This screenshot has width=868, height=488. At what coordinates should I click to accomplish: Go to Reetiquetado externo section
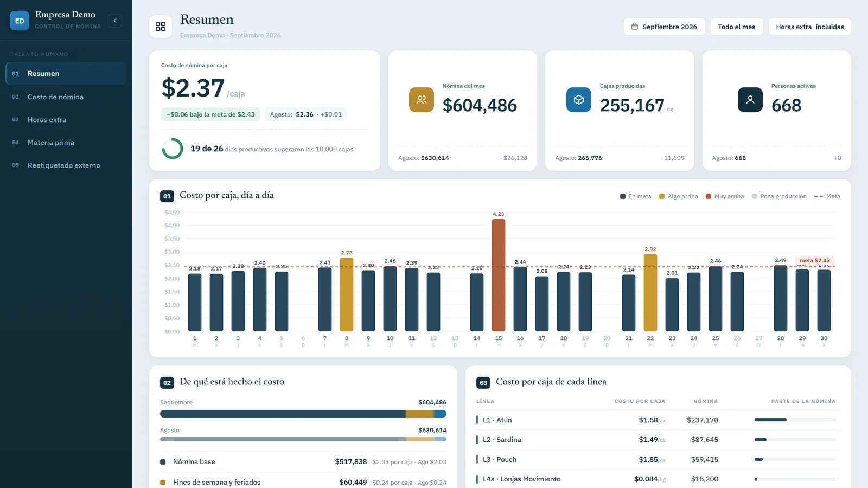click(x=66, y=165)
